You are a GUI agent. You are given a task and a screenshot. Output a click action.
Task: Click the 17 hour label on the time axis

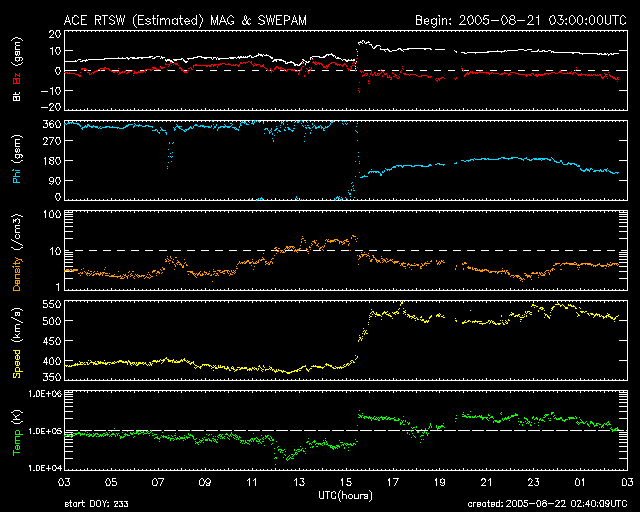click(x=393, y=482)
